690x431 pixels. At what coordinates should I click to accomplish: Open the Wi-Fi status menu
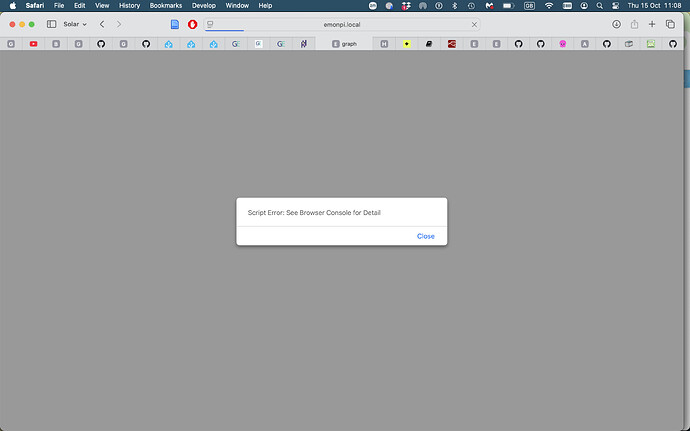[549, 6]
